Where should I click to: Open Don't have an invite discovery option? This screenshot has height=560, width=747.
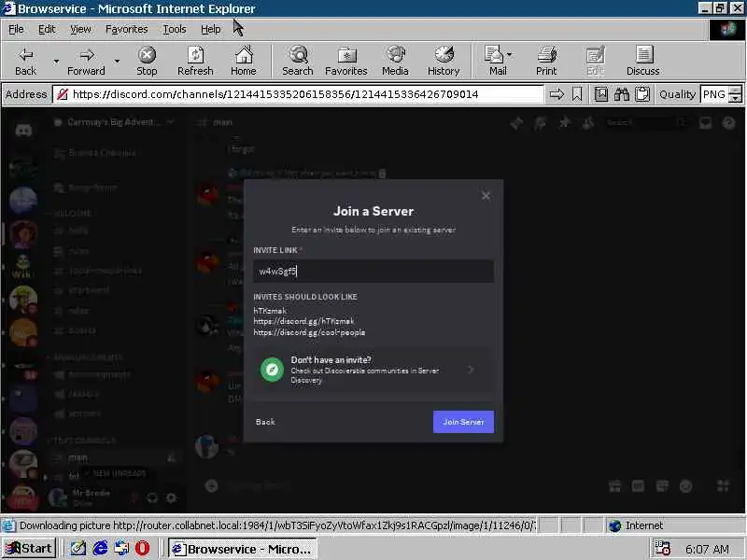pos(373,370)
